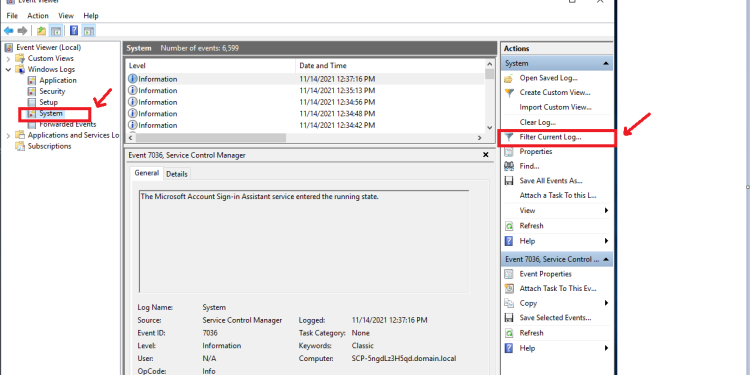750x375 pixels.
Task: Toggle the Show/Hide Console Tree toolbar icon
Action: tap(56, 31)
